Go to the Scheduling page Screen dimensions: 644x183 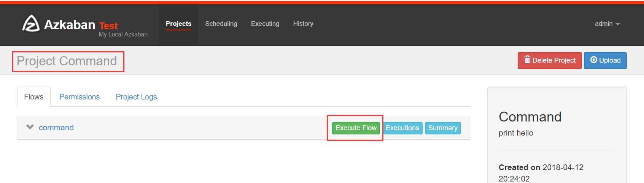[x=221, y=24]
